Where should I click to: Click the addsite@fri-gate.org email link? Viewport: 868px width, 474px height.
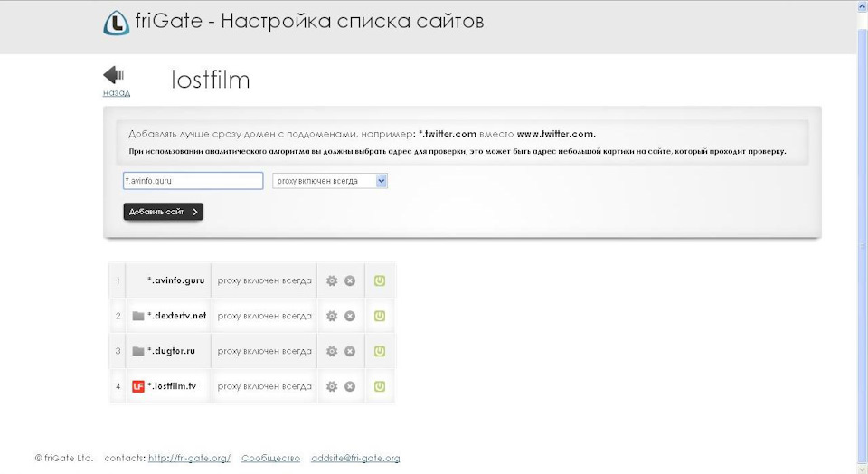[355, 459]
